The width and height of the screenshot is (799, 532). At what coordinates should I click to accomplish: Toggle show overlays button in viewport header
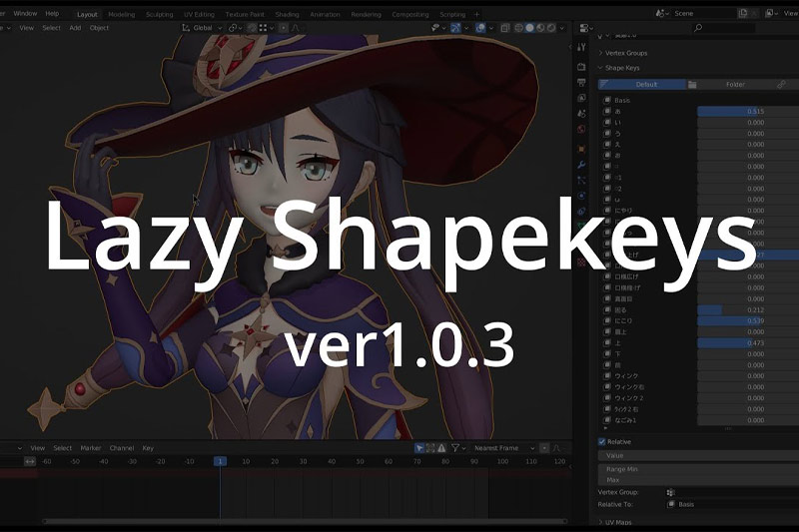point(480,28)
